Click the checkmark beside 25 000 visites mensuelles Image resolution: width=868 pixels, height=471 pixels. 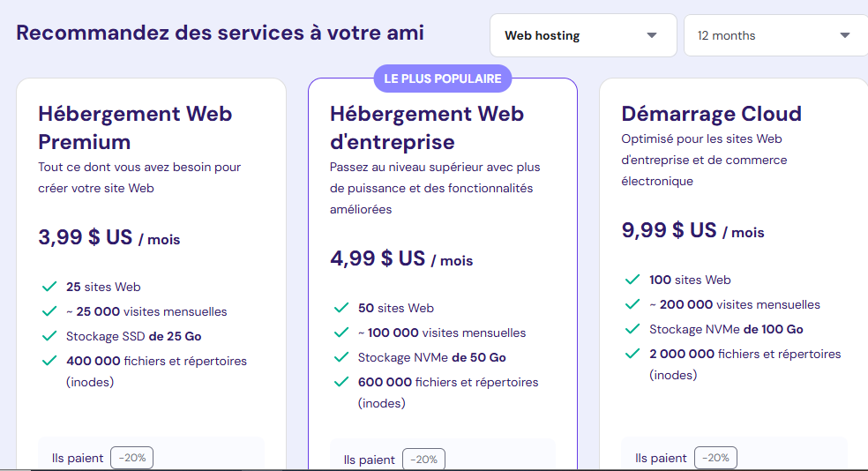click(x=49, y=311)
